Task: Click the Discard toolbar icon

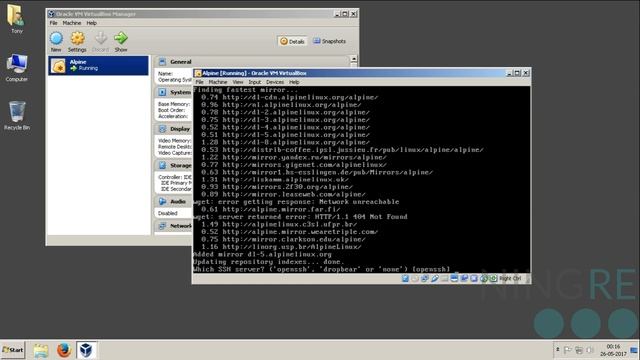Action: tap(100, 38)
